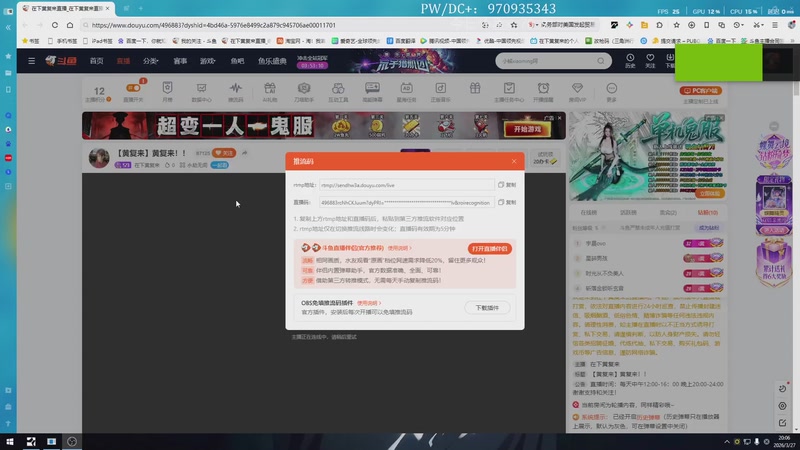The width and height of the screenshot is (800, 450).
Task: Open the 关注 heart icon in header
Action: [x=650, y=61]
